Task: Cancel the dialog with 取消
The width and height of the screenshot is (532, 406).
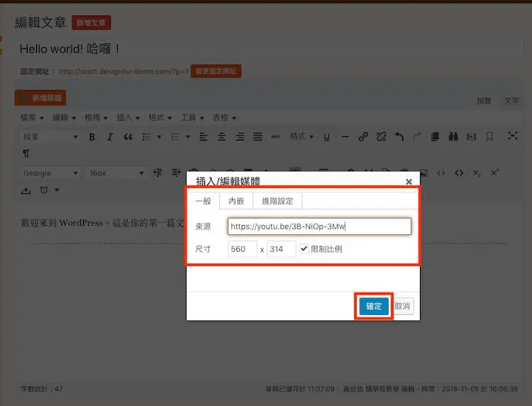Action: 402,306
